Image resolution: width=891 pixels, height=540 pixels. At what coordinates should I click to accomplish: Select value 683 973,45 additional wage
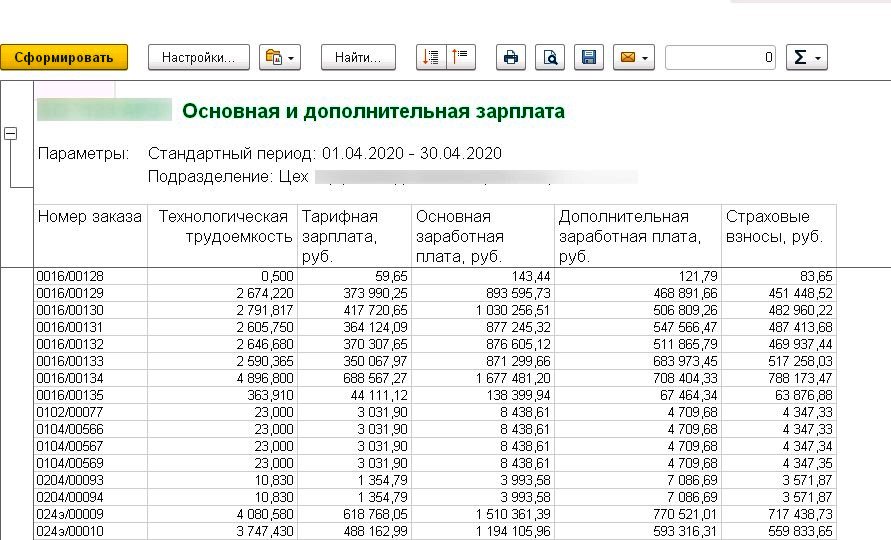coord(638,362)
